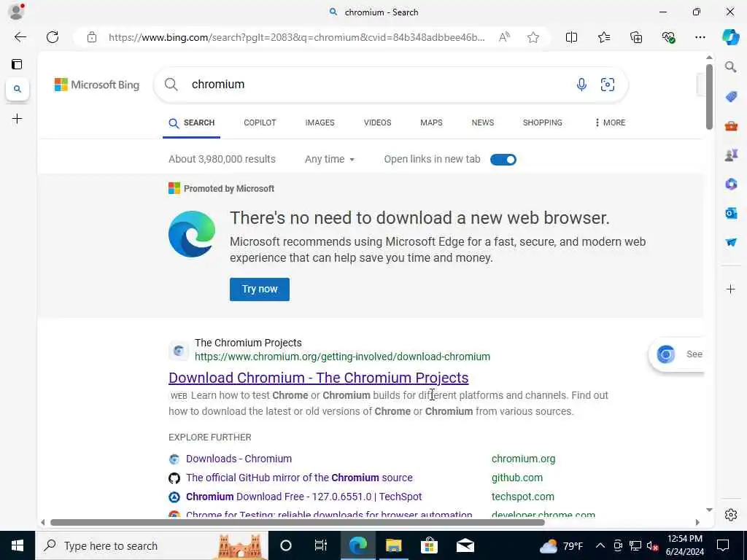
Task: Open the sidebar Tools briefcase icon
Action: click(x=731, y=126)
